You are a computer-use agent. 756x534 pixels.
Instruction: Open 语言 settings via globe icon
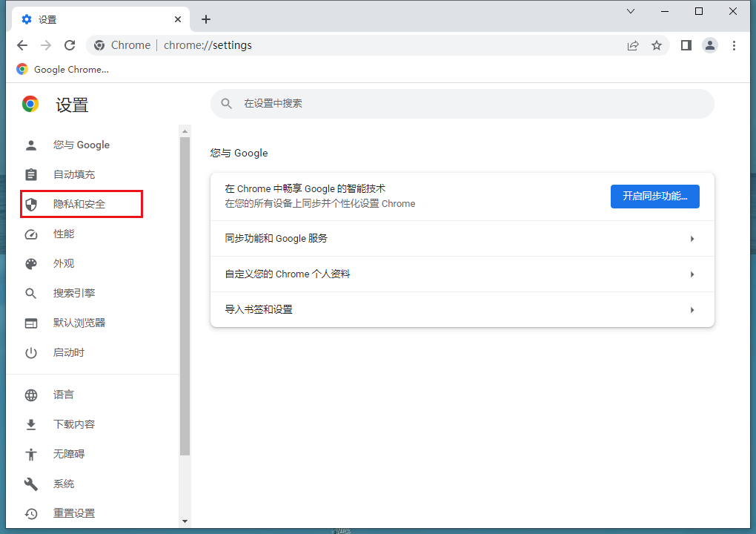point(30,394)
